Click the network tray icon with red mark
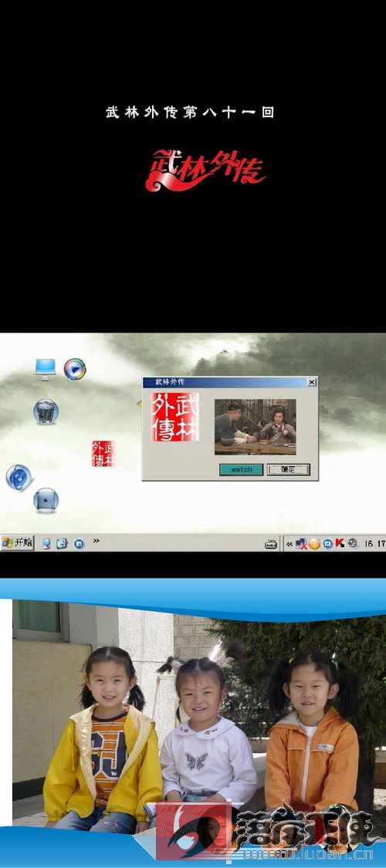The width and height of the screenshot is (386, 868). (x=302, y=544)
